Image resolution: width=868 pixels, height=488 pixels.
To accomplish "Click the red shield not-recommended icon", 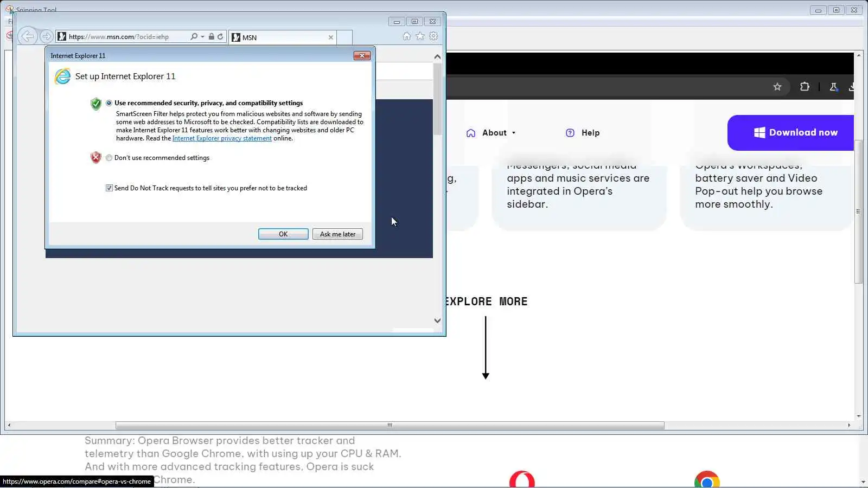I will [x=95, y=158].
